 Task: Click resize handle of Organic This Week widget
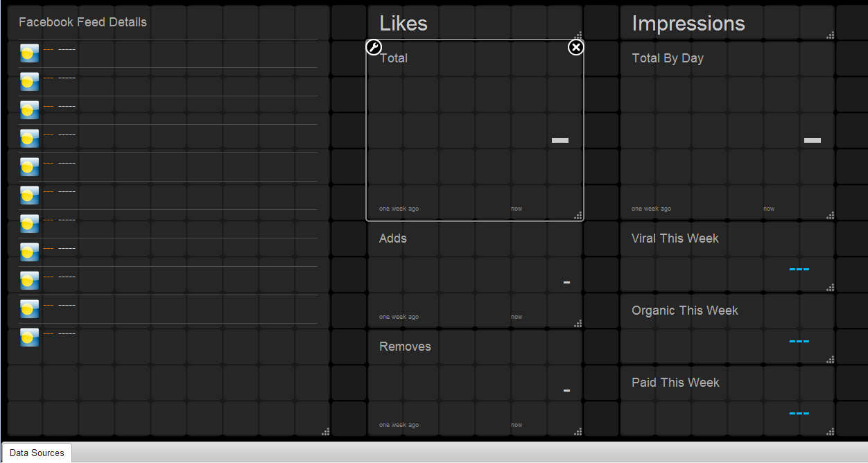click(831, 359)
